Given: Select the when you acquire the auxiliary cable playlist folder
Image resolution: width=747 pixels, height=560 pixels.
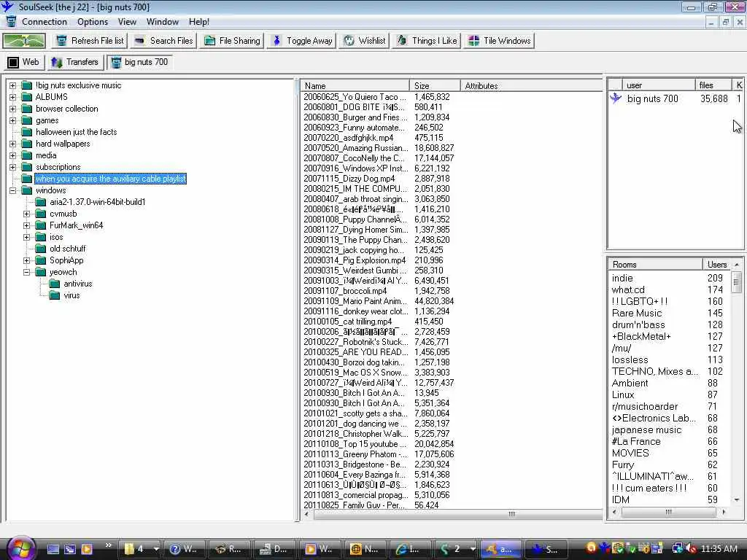Looking at the screenshot, I should tap(111, 179).
